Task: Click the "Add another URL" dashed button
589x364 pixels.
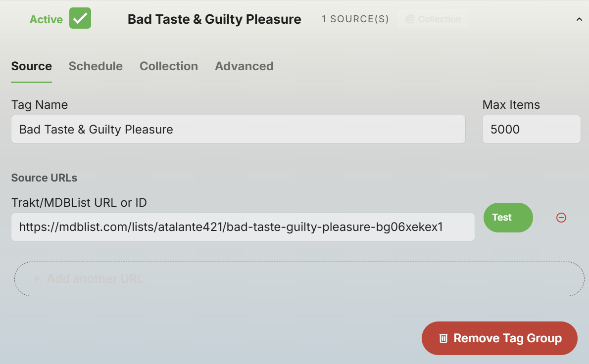Action: [299, 279]
